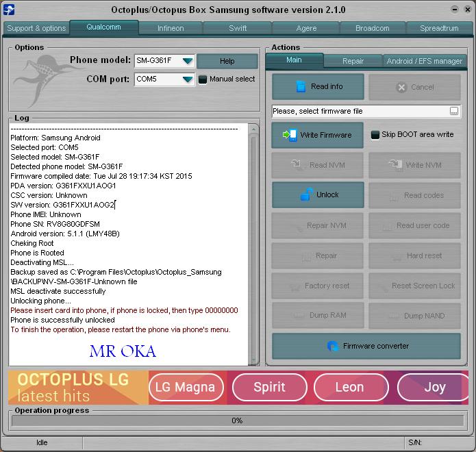Click the Unlock padlock icon
This screenshot has width=476, height=452.
307,194
